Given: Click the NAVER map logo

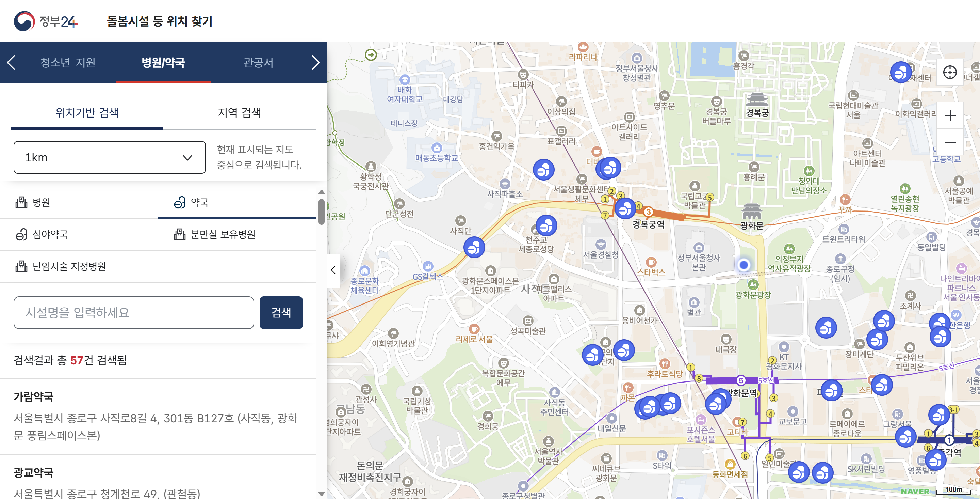Looking at the screenshot, I should pos(915,491).
